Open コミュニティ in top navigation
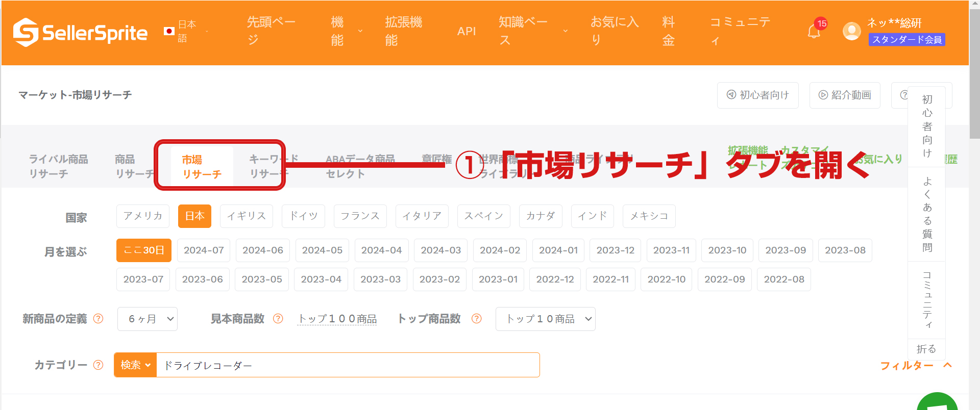980x410 pixels. coord(740,31)
